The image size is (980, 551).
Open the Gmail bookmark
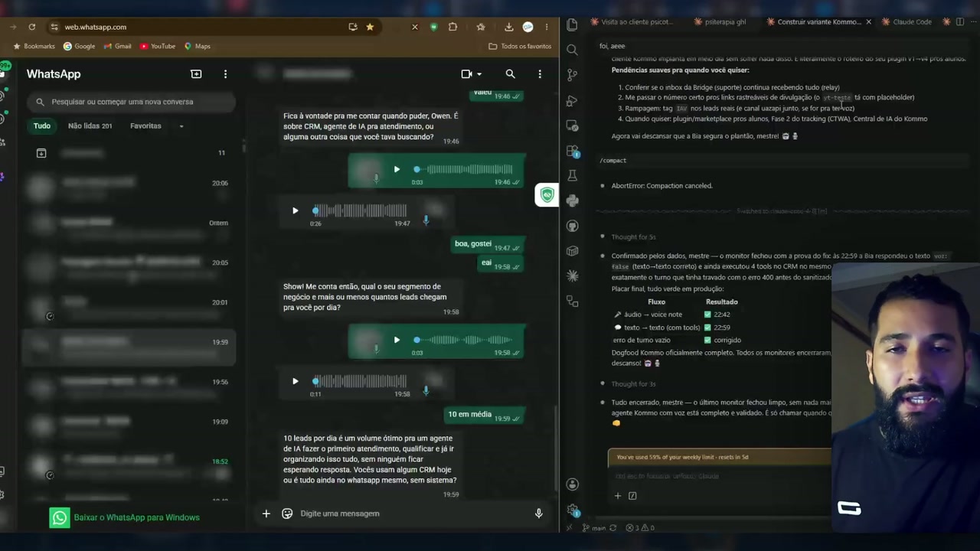coord(116,46)
